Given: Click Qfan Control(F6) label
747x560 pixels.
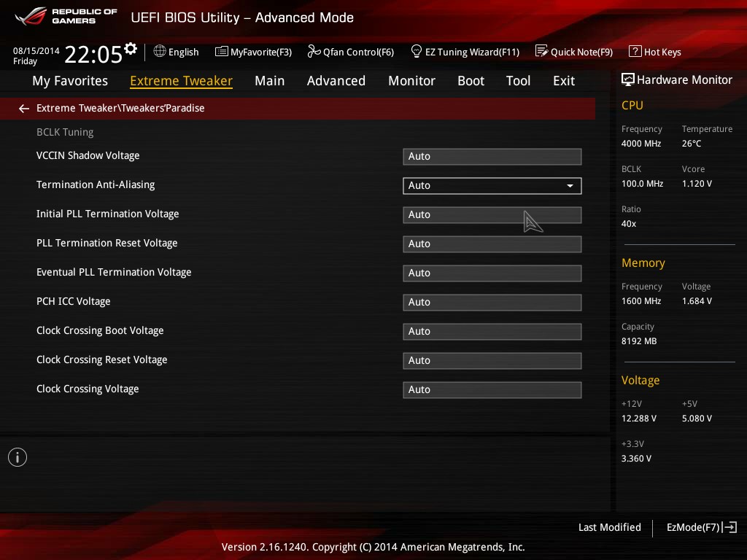Looking at the screenshot, I should 359,52.
